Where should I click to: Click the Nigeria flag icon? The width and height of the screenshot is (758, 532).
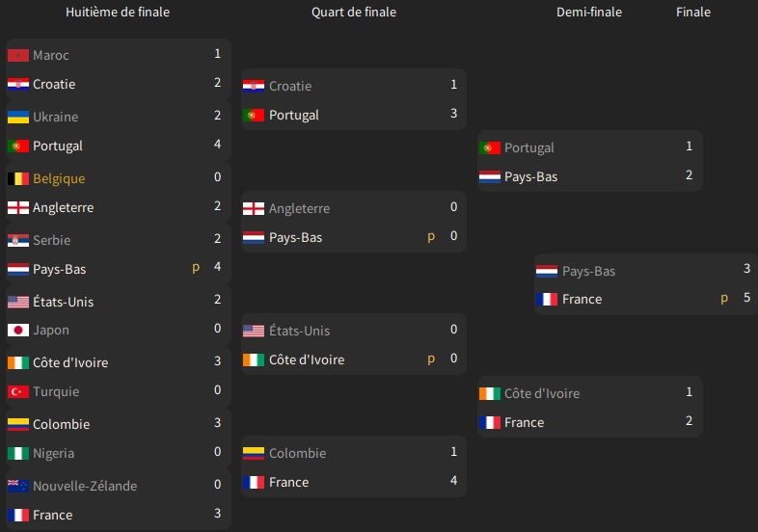[x=17, y=454]
